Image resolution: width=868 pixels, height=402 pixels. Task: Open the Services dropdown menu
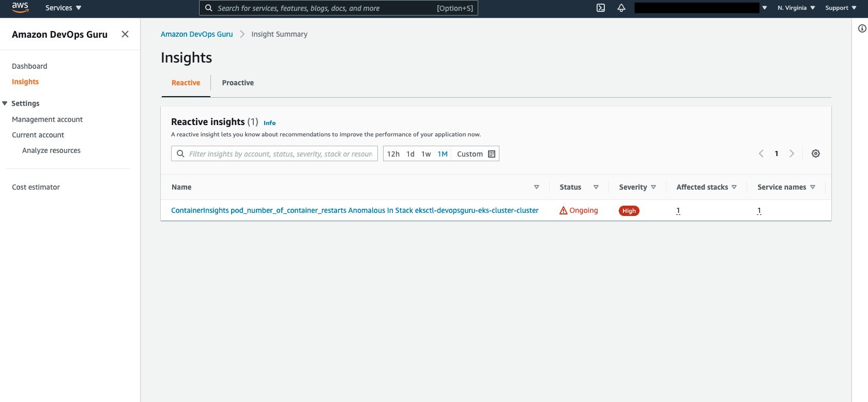click(63, 8)
